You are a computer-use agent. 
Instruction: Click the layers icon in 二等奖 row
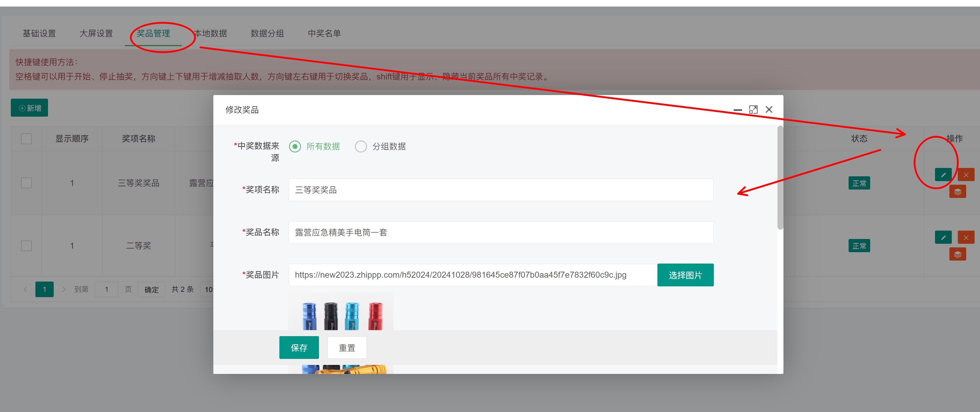957,254
